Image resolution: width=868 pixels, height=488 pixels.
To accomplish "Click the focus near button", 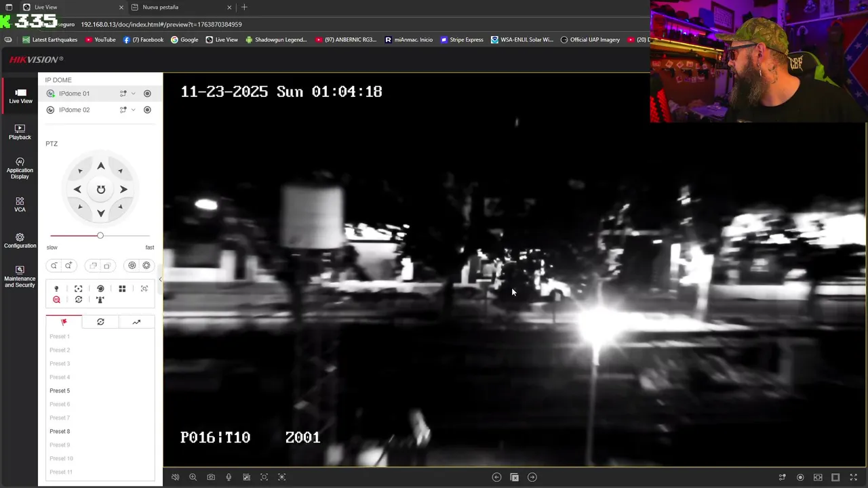I will click(x=93, y=266).
